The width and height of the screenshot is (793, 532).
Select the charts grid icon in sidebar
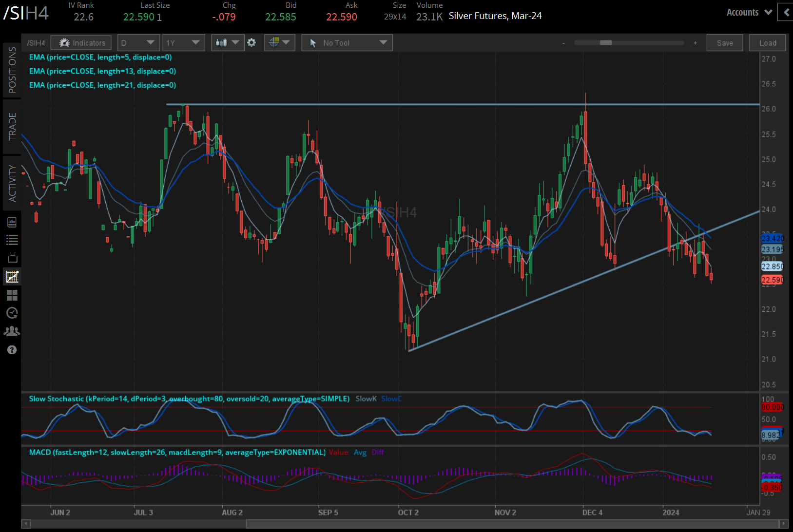(x=12, y=277)
